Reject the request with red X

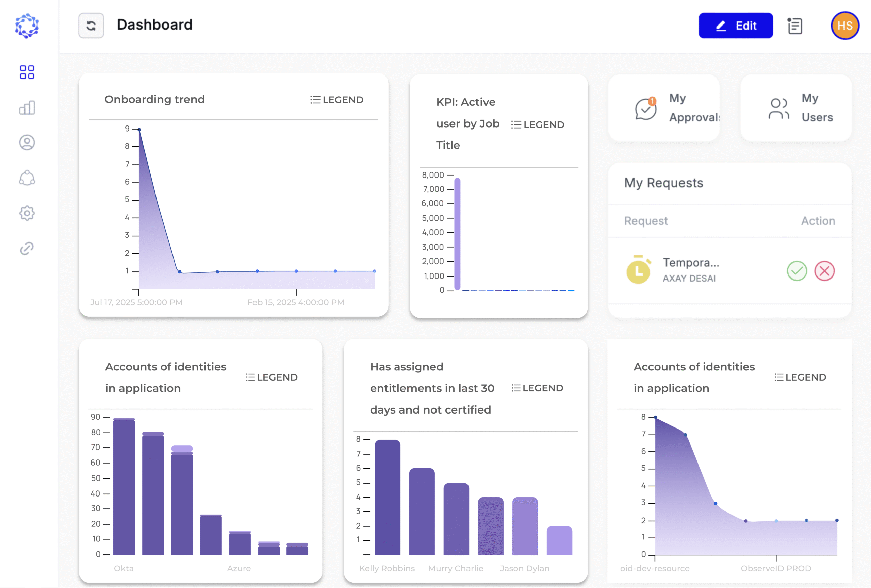[x=824, y=271]
